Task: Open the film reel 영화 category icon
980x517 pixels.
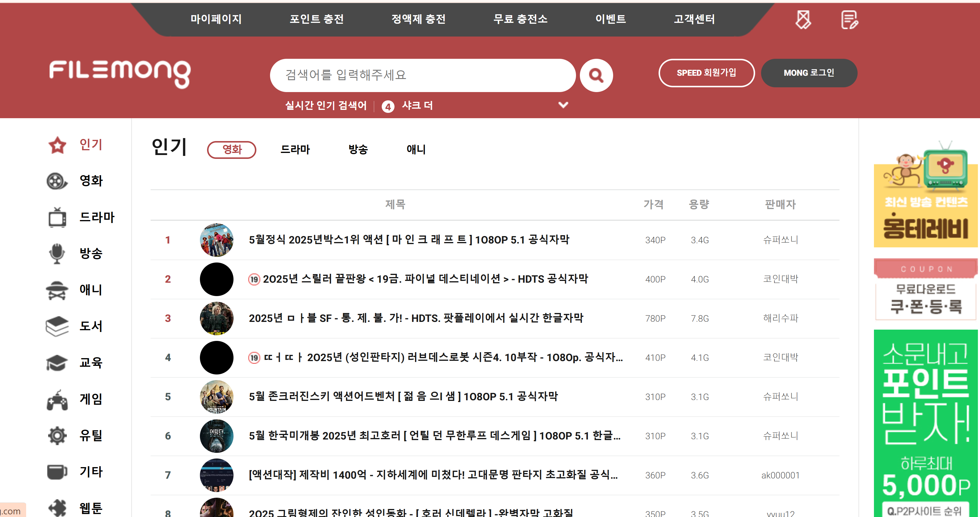Action: click(x=57, y=181)
